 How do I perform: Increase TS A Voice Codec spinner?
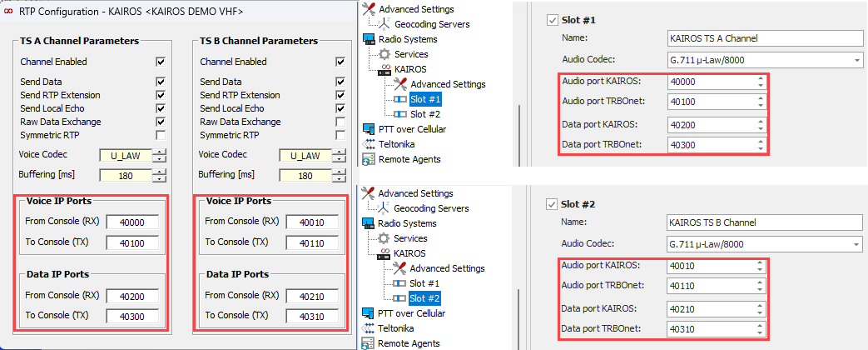click(x=161, y=152)
